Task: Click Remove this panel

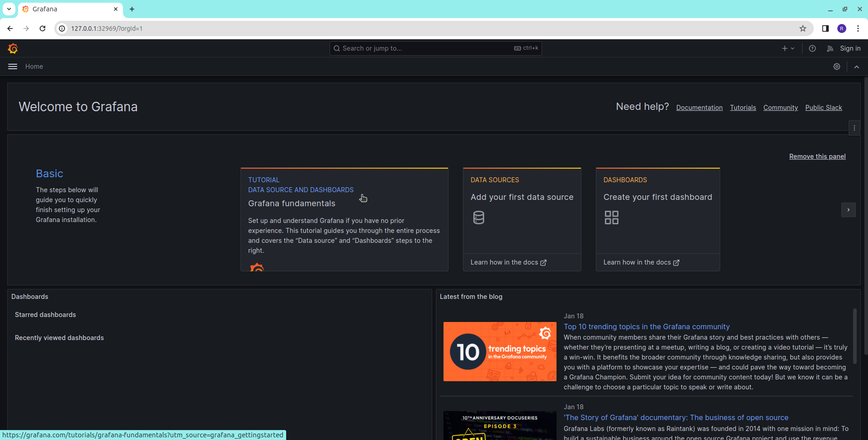Action: [x=817, y=156]
